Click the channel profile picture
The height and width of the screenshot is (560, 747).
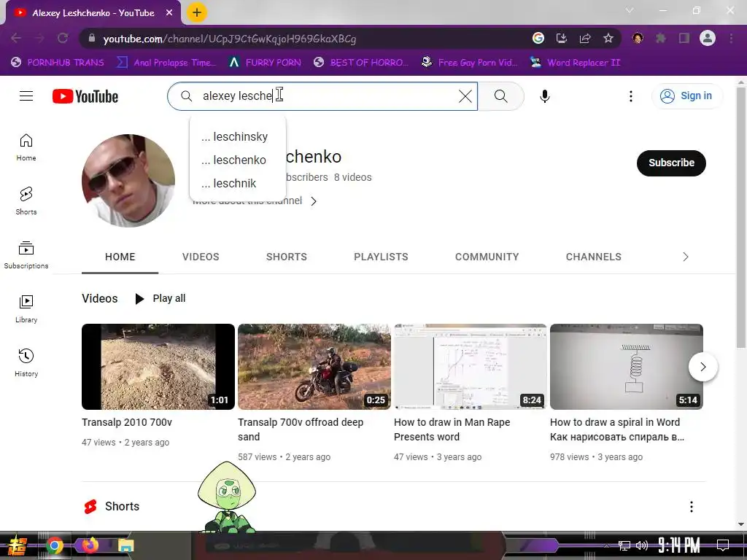tap(128, 181)
